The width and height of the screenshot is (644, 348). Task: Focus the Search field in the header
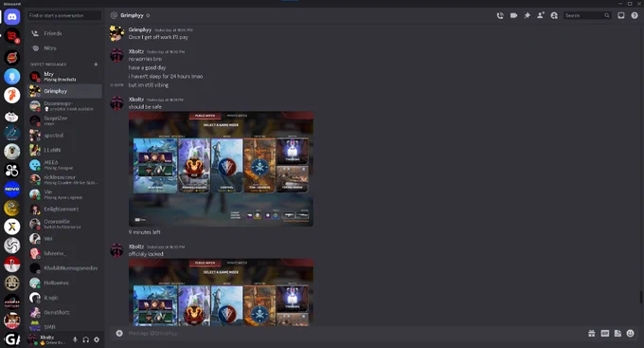click(587, 15)
